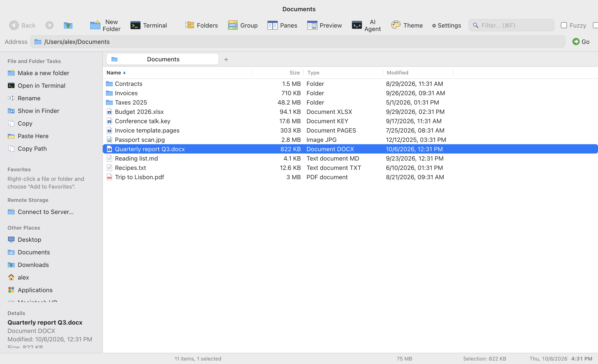Viewport: 598px width, 364px height.
Task: Open Settings
Action: (x=446, y=25)
